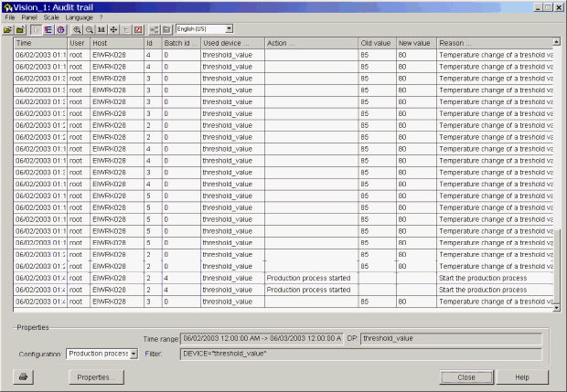The width and height of the screenshot is (567, 392).
Task: Open the ? help menu
Action: pos(101,17)
